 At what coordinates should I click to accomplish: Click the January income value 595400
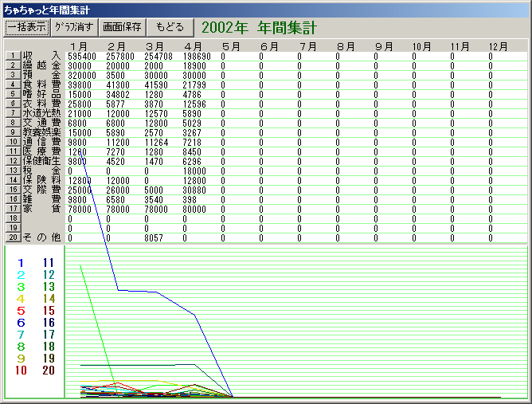82,57
